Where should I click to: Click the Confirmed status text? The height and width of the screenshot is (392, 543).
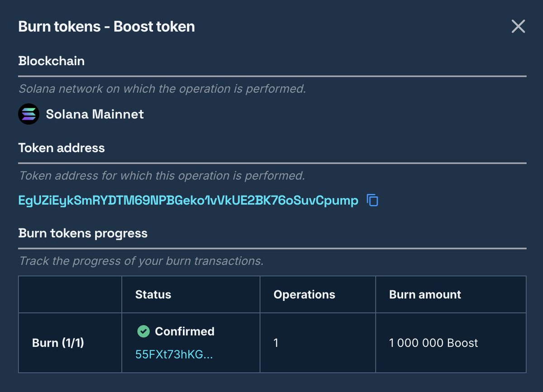coord(185,331)
